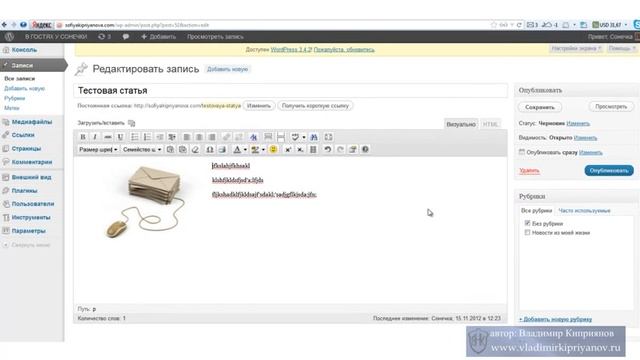
Task: Open the 'Все рубрики' tab
Action: pyautogui.click(x=536, y=211)
